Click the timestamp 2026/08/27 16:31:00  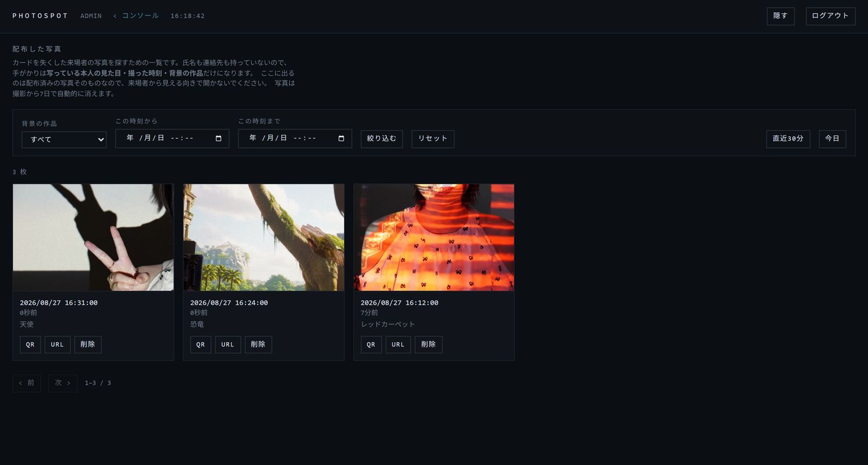pos(58,302)
